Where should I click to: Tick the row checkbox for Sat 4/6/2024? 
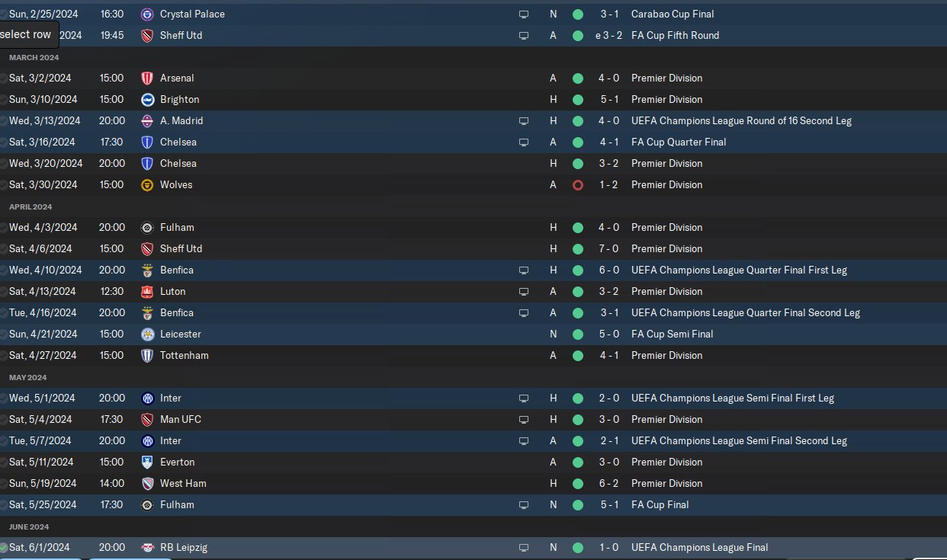tap(4, 249)
